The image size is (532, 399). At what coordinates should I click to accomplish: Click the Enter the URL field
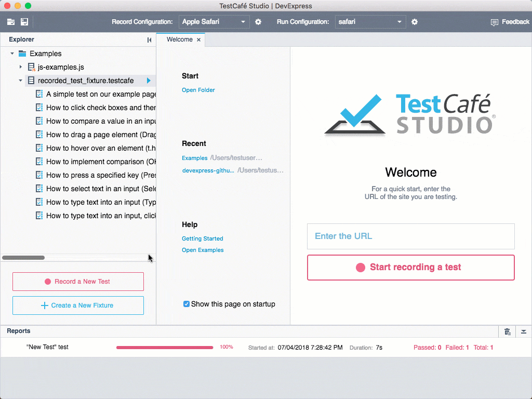pos(410,236)
